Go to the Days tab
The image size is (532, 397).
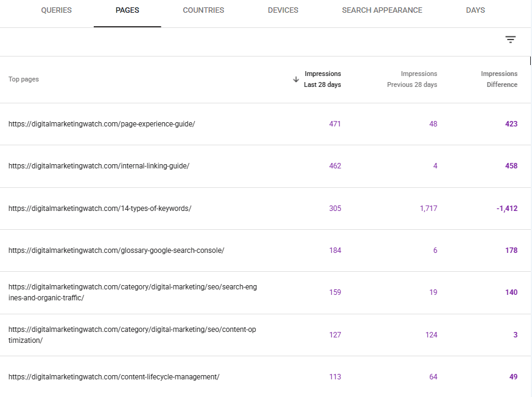(x=475, y=10)
